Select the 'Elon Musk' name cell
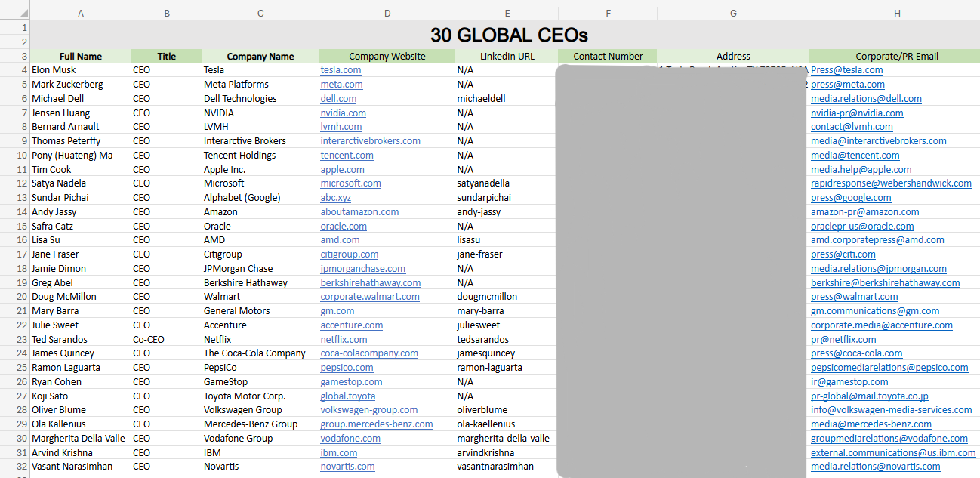980x478 pixels. tap(81, 69)
